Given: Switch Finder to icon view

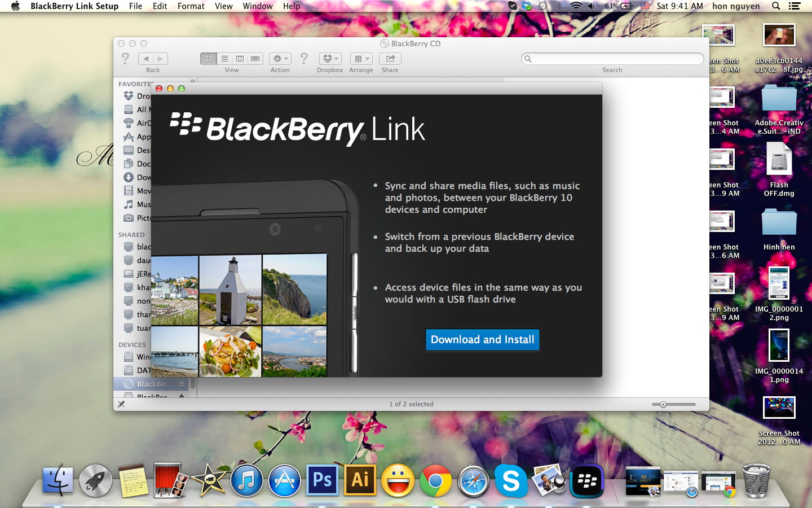Looking at the screenshot, I should click(209, 59).
